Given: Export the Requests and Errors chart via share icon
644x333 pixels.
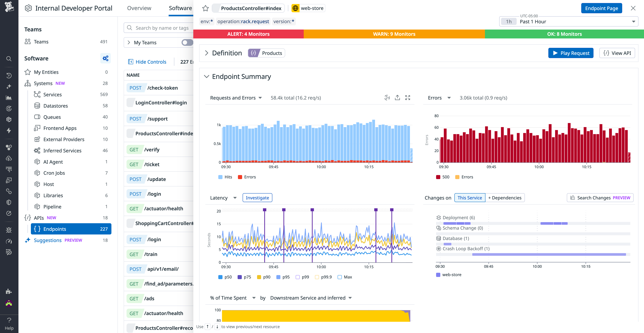Looking at the screenshot, I should (x=398, y=98).
